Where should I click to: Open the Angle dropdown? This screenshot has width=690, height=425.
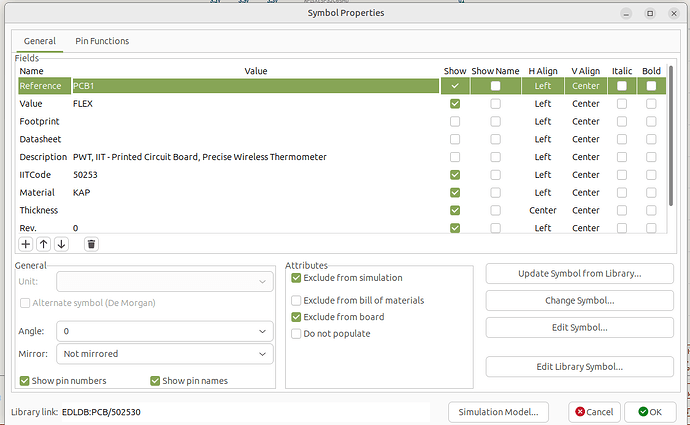pyautogui.click(x=164, y=330)
